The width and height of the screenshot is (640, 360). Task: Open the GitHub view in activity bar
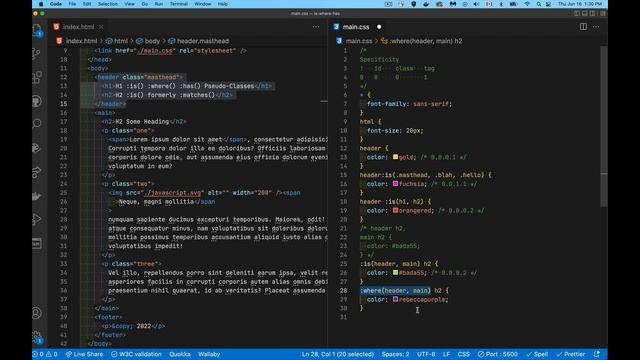point(37,101)
